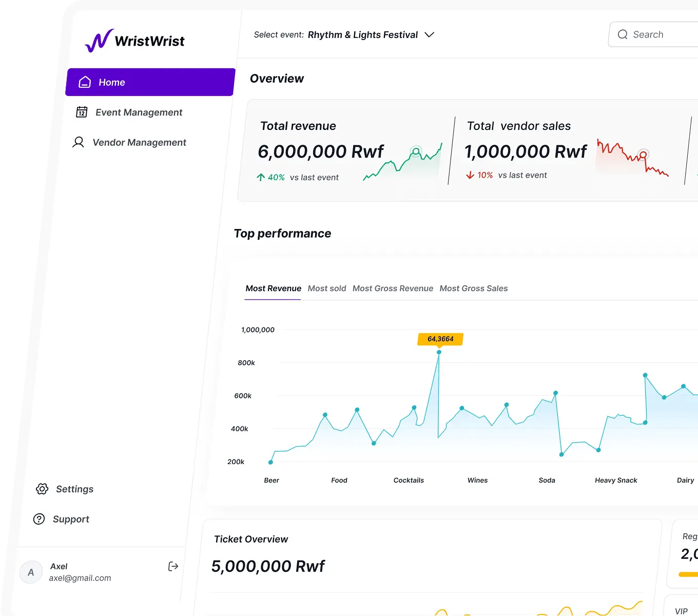
Task: Click the logout icon beside Axel
Action: tap(173, 566)
